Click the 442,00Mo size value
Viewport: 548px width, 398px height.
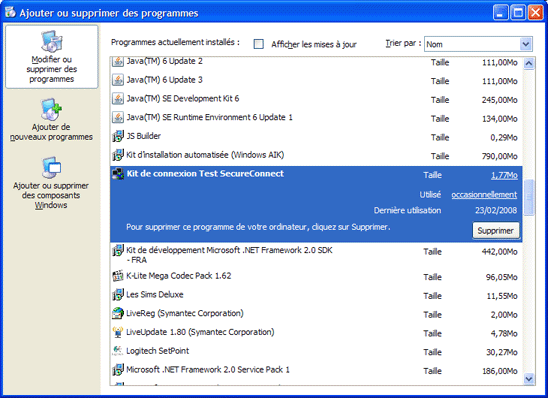click(499, 252)
